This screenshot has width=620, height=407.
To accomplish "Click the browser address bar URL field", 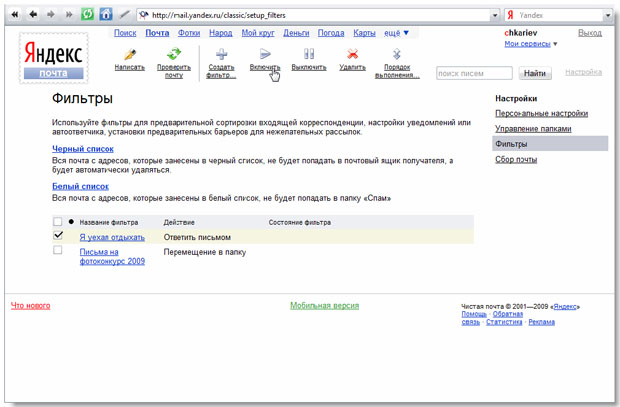I will click(314, 15).
